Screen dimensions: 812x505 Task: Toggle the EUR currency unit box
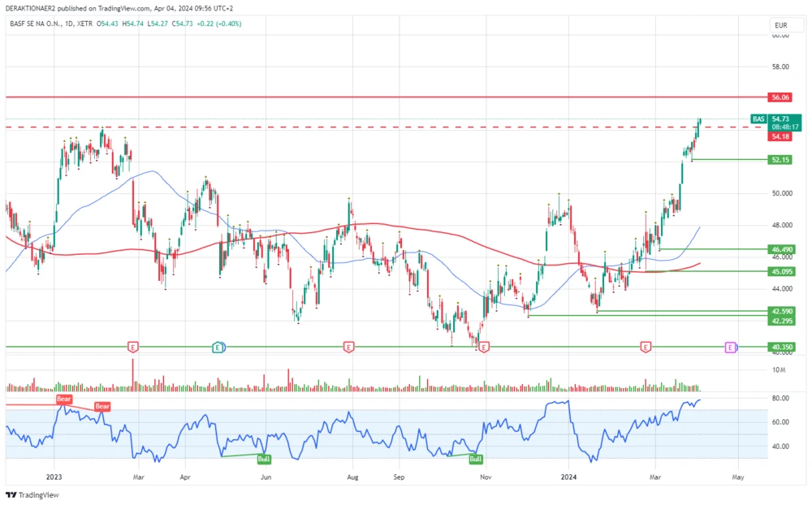click(x=781, y=25)
